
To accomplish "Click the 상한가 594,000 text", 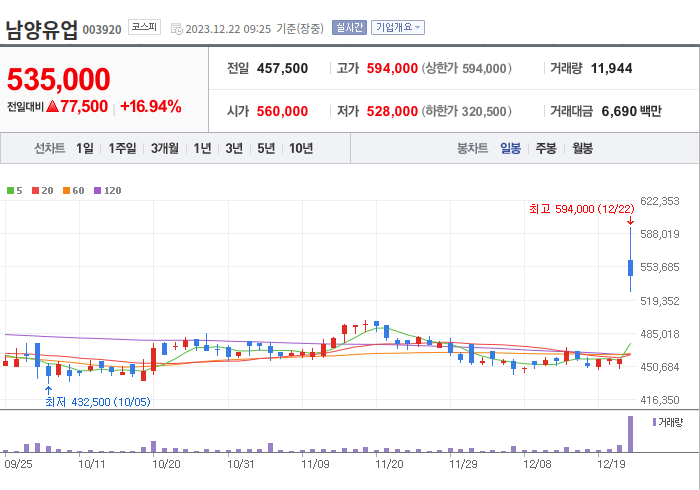I will [466, 68].
